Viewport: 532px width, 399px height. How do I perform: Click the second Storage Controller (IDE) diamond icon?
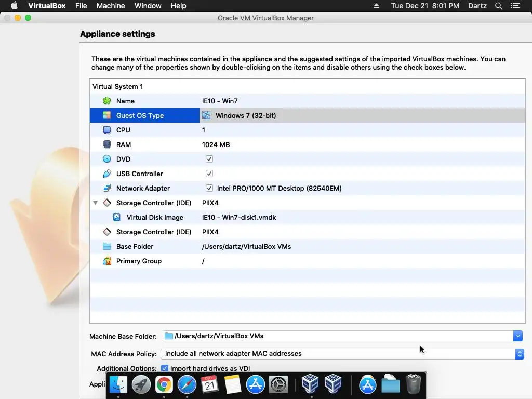click(107, 232)
